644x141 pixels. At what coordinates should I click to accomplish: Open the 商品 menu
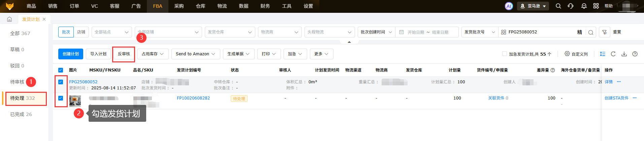tap(31, 6)
